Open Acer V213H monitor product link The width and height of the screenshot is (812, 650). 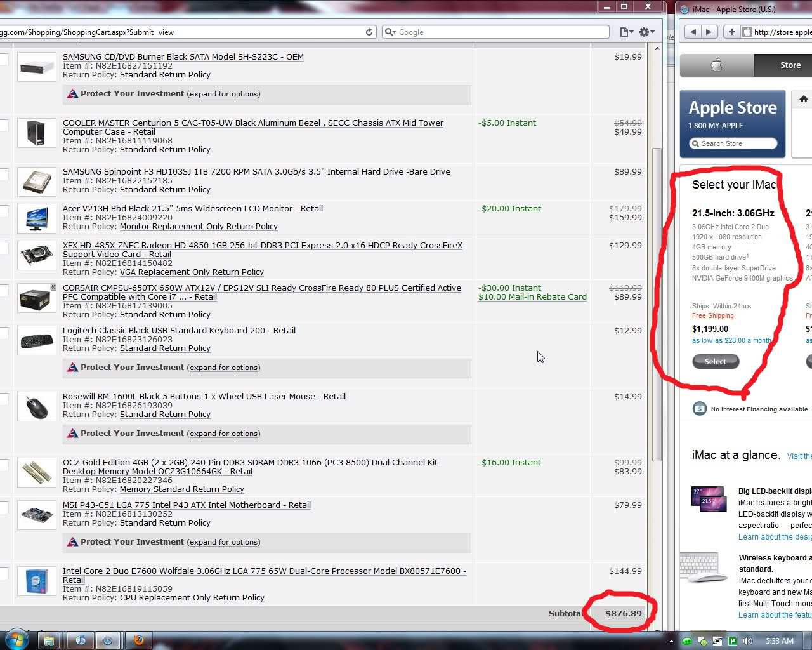click(x=193, y=209)
